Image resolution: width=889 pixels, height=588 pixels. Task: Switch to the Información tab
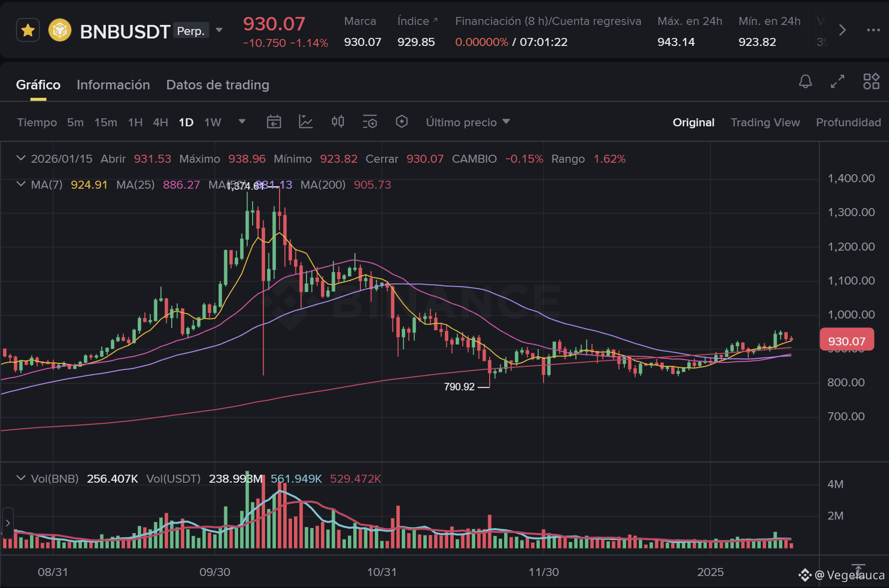pos(113,85)
